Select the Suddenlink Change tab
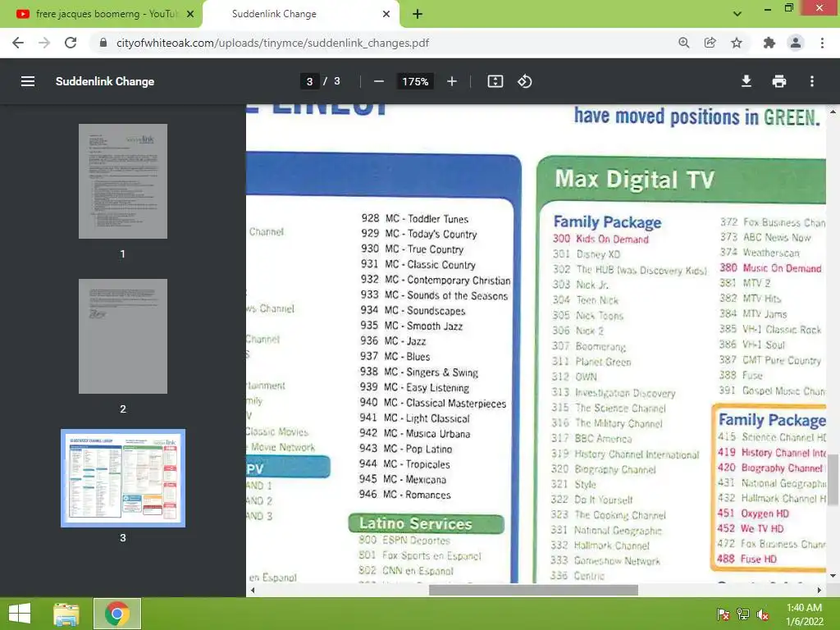This screenshot has width=840, height=630. click(x=301, y=14)
